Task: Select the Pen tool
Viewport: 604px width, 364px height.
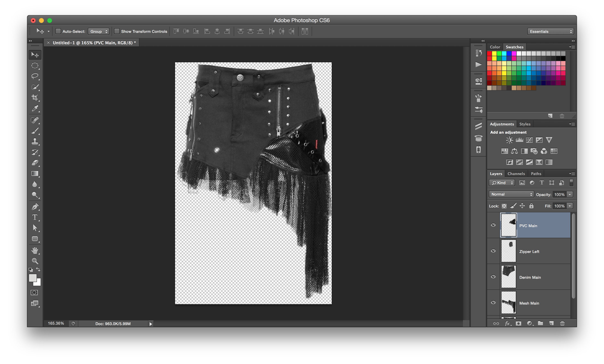Action: pos(35,207)
